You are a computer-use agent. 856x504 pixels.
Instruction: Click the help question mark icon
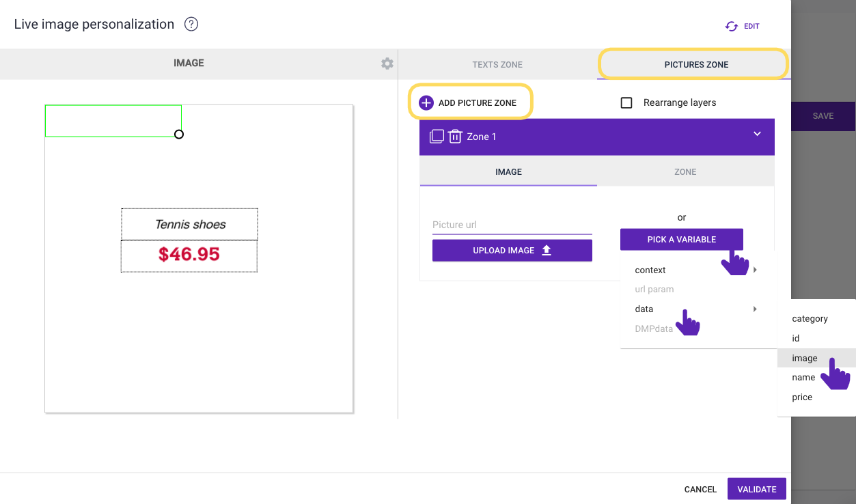[x=191, y=25]
